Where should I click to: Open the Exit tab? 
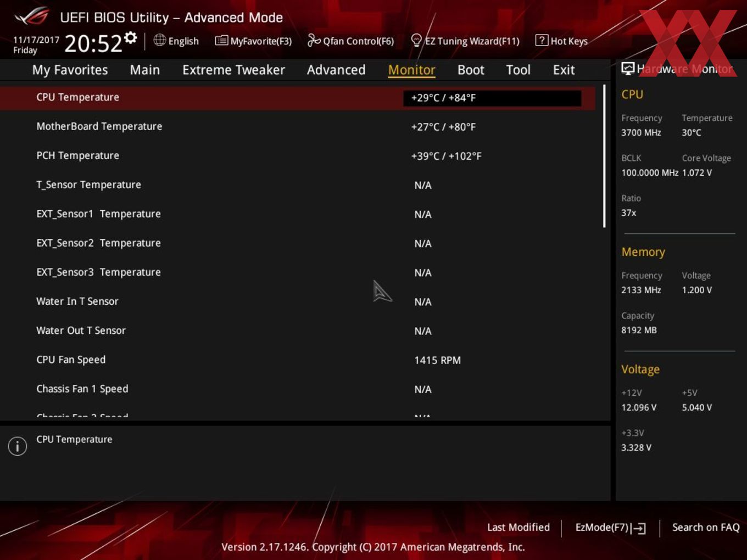coord(564,70)
